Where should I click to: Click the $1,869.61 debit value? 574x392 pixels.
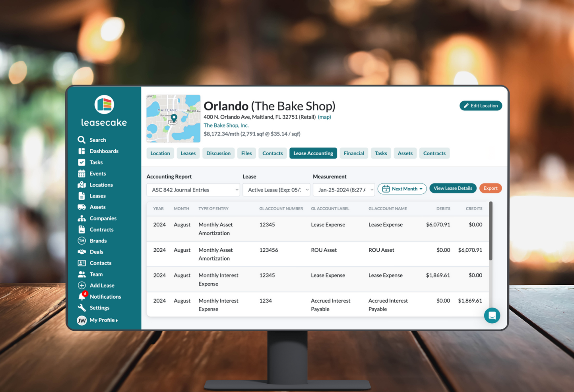[x=438, y=275]
